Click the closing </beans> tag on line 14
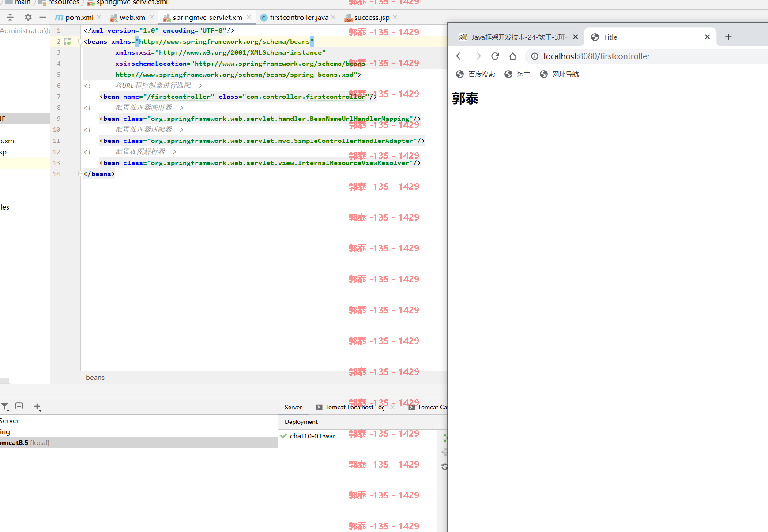This screenshot has height=532, width=768. [99, 174]
